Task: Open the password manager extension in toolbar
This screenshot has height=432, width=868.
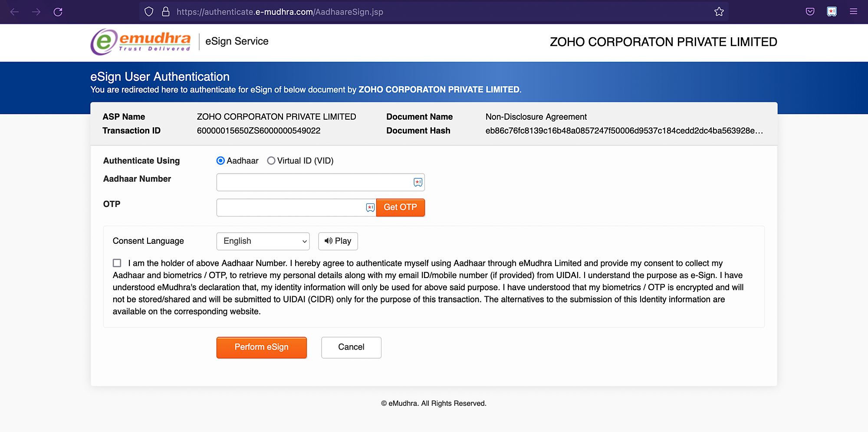Action: coord(832,12)
